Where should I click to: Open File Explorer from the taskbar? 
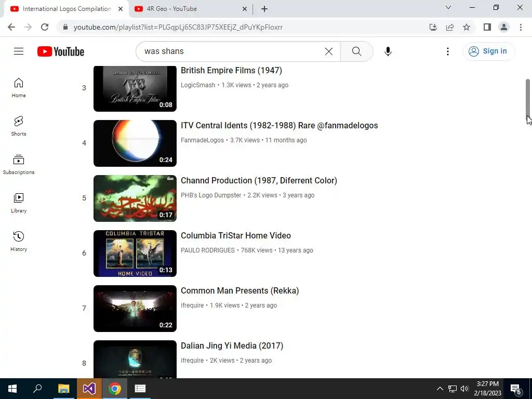(x=63, y=389)
